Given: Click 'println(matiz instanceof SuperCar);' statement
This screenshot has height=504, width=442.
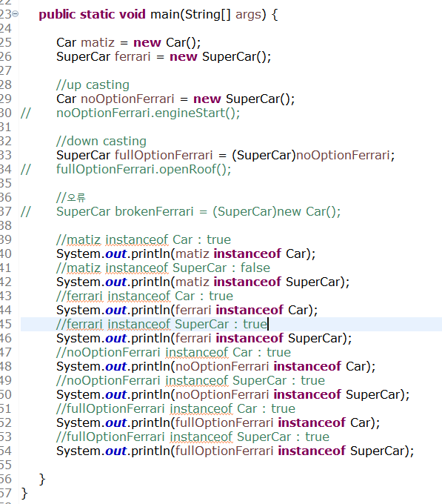Looking at the screenshot, I should pyautogui.click(x=203, y=282).
